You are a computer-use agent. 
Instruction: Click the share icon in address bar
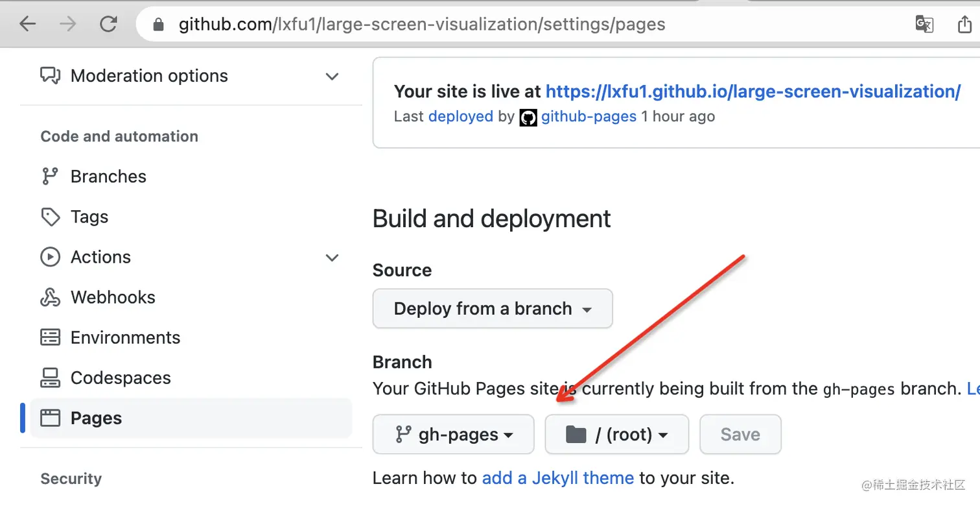pyautogui.click(x=964, y=25)
